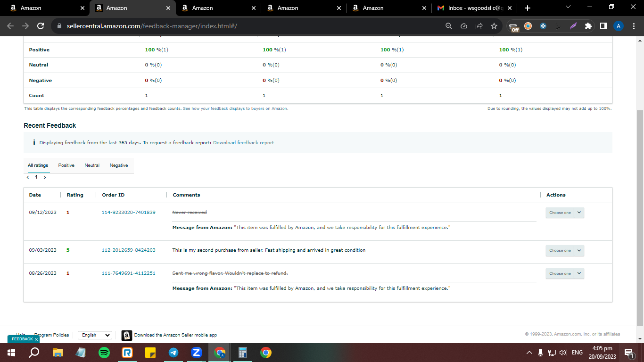The width and height of the screenshot is (644, 362).
Task: Open order 111-7649691-4112251 link
Action: (129, 273)
